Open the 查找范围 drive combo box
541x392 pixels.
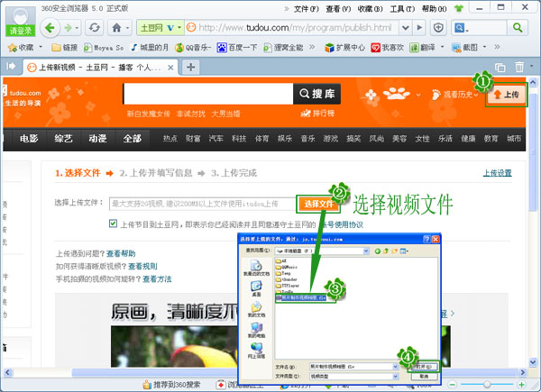coord(322,251)
